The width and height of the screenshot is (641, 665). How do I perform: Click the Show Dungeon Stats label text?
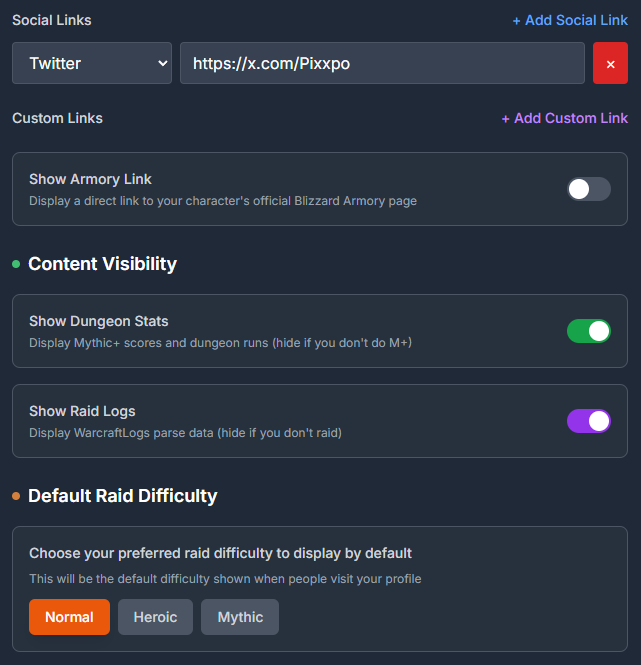[x=98, y=321]
